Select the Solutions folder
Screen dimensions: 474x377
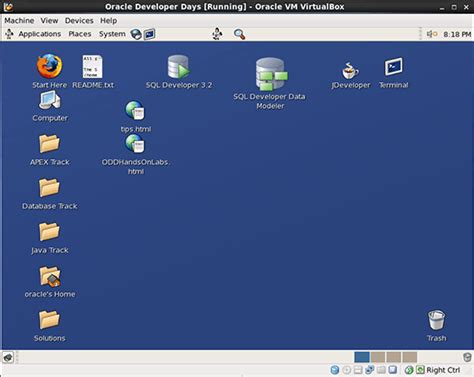[x=49, y=319]
